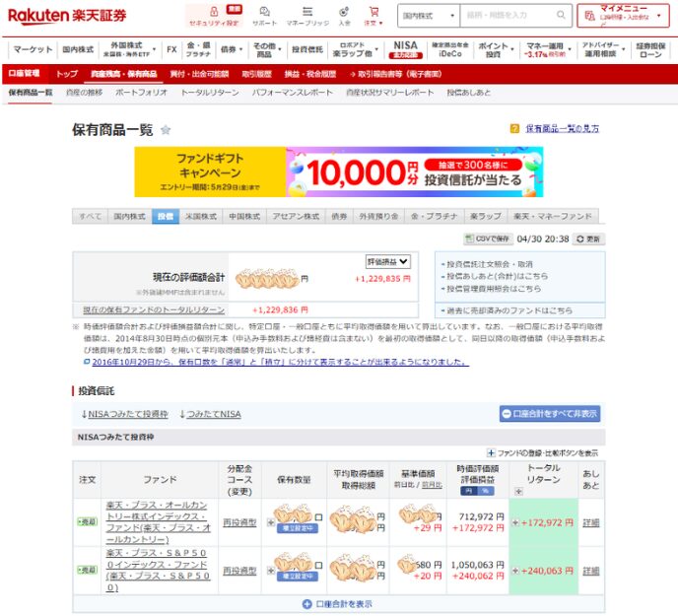Image resolution: width=678 pixels, height=616 pixels.
Task: Click 再投資型 in S&P500 row
Action: (x=239, y=571)
